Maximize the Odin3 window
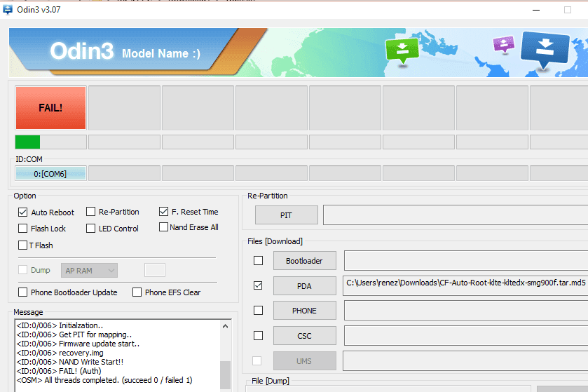This screenshot has height=392, width=588. [x=568, y=10]
